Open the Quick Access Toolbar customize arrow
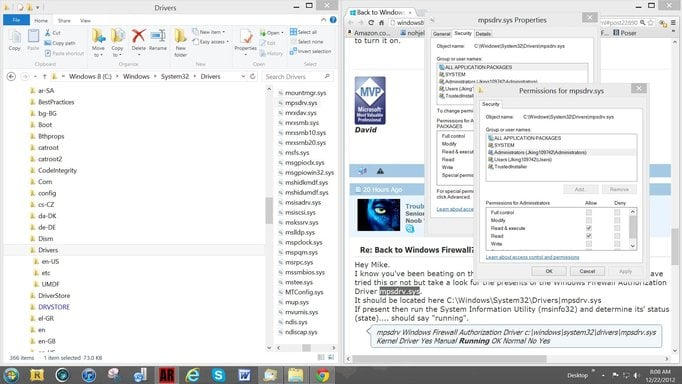 38,7
